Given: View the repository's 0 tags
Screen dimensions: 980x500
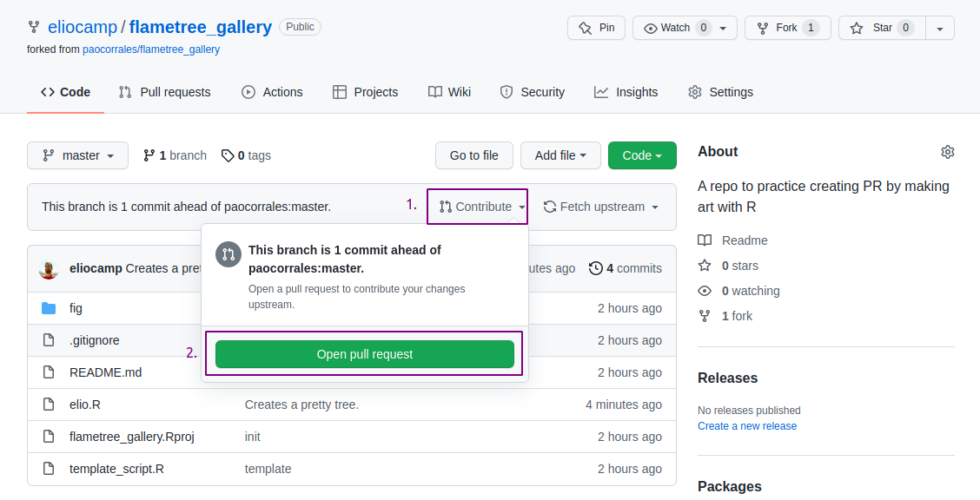Looking at the screenshot, I should [248, 155].
